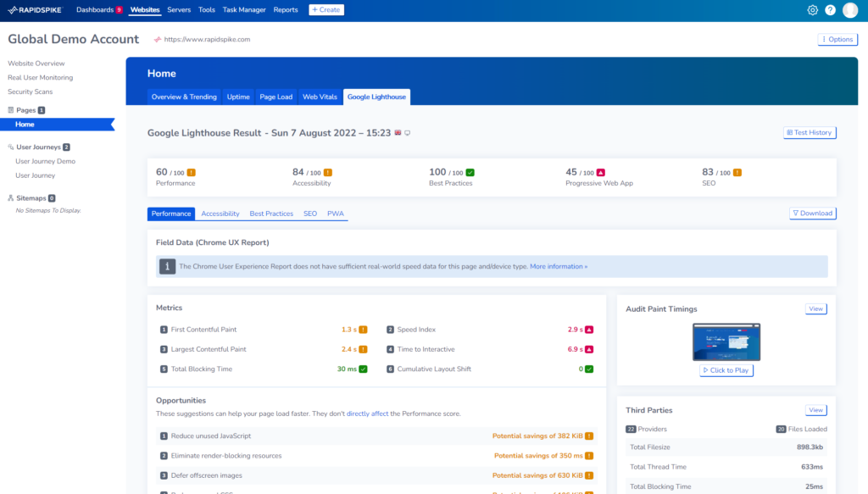Open the Dashboards menu

click(x=95, y=10)
